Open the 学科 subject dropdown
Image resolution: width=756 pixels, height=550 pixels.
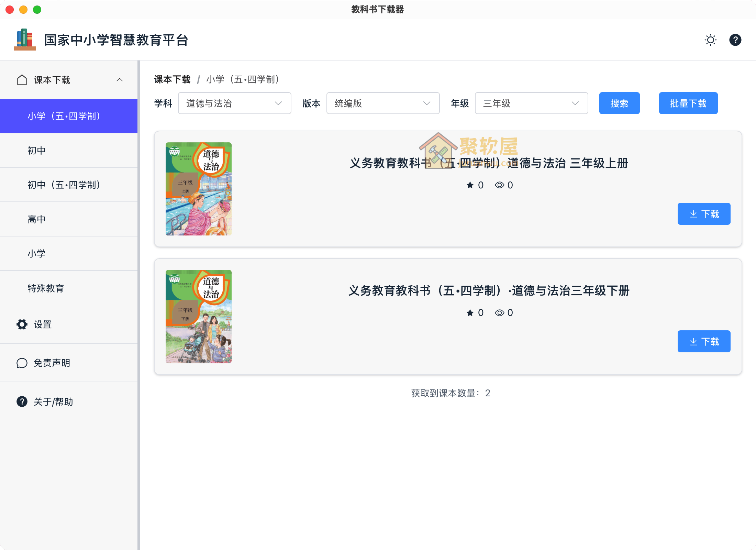(x=234, y=103)
